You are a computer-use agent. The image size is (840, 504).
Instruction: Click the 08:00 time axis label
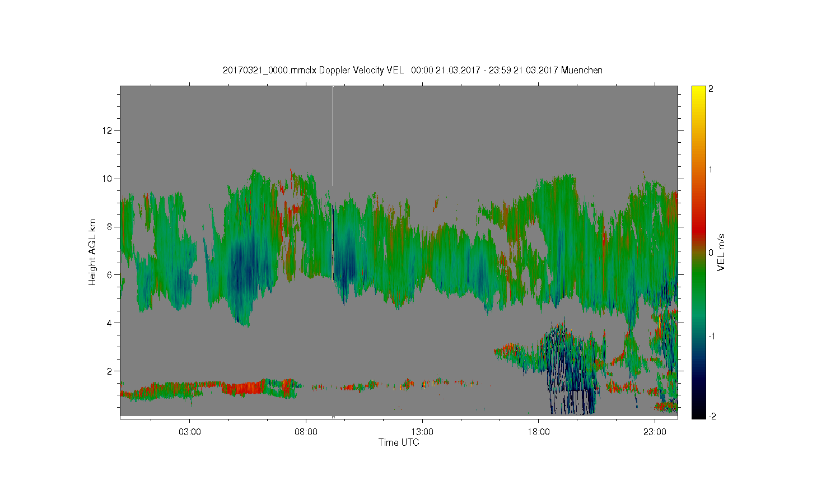(x=306, y=432)
